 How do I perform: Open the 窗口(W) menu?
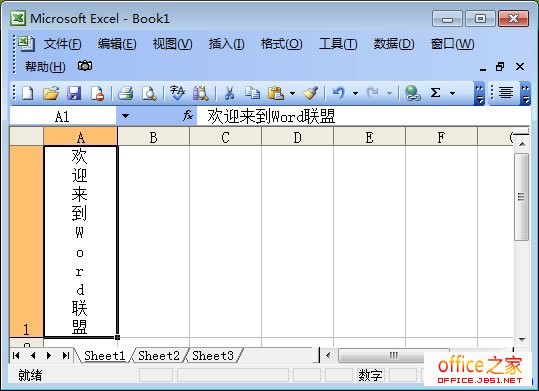click(x=452, y=44)
